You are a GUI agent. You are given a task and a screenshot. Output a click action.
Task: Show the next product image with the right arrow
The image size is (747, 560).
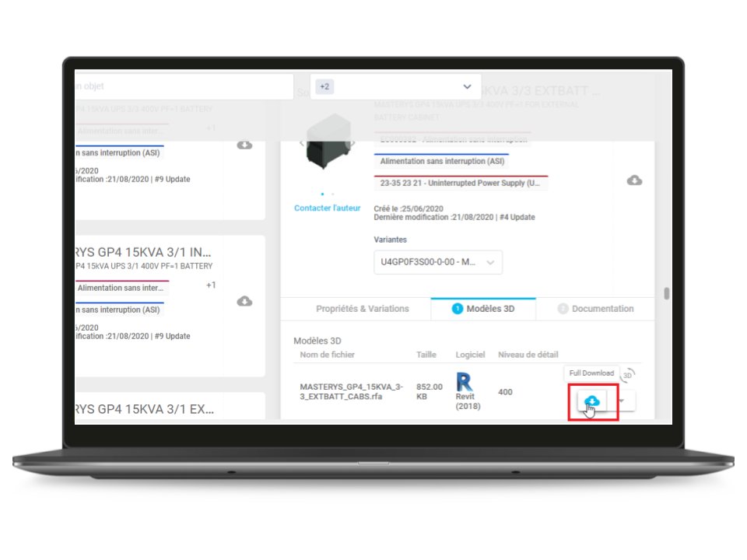tap(353, 142)
